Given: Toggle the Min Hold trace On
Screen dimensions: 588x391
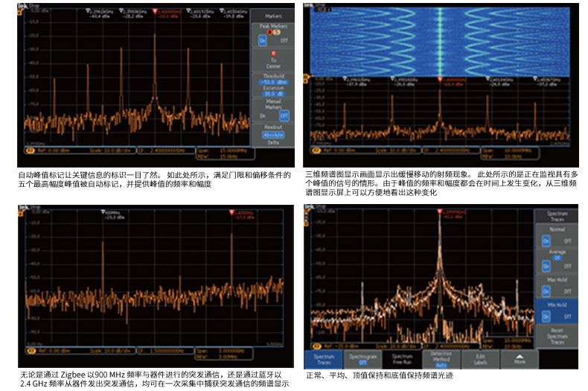Looking at the screenshot, I should (545, 315).
